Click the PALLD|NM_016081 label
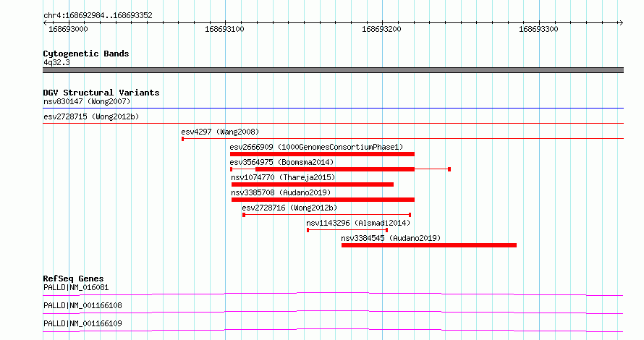The height and width of the screenshot is (340, 644). coord(76,287)
